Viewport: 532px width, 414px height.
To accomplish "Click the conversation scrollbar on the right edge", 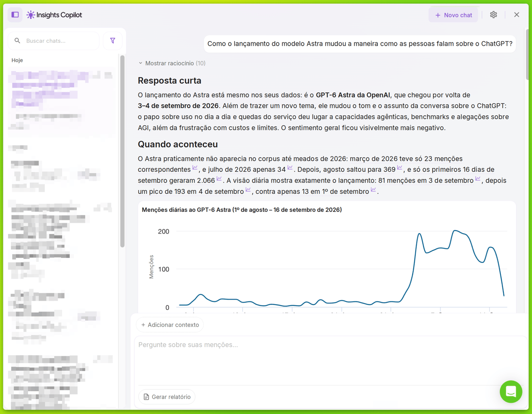I will (x=527, y=54).
